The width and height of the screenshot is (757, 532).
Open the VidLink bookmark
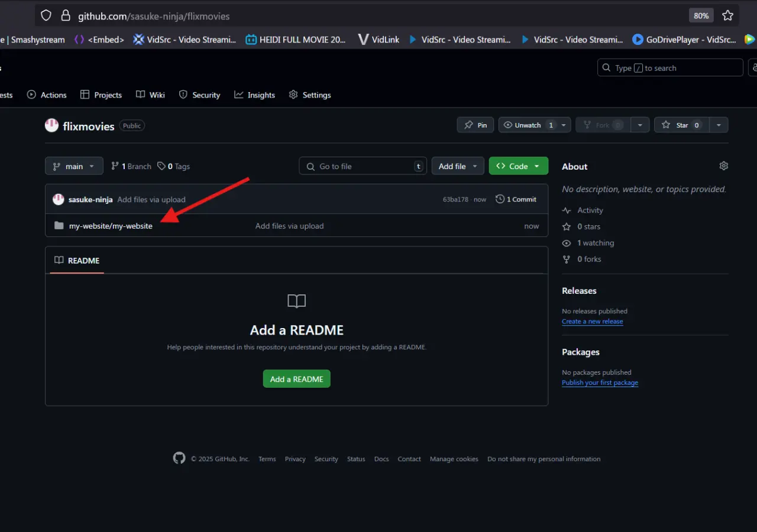378,40
